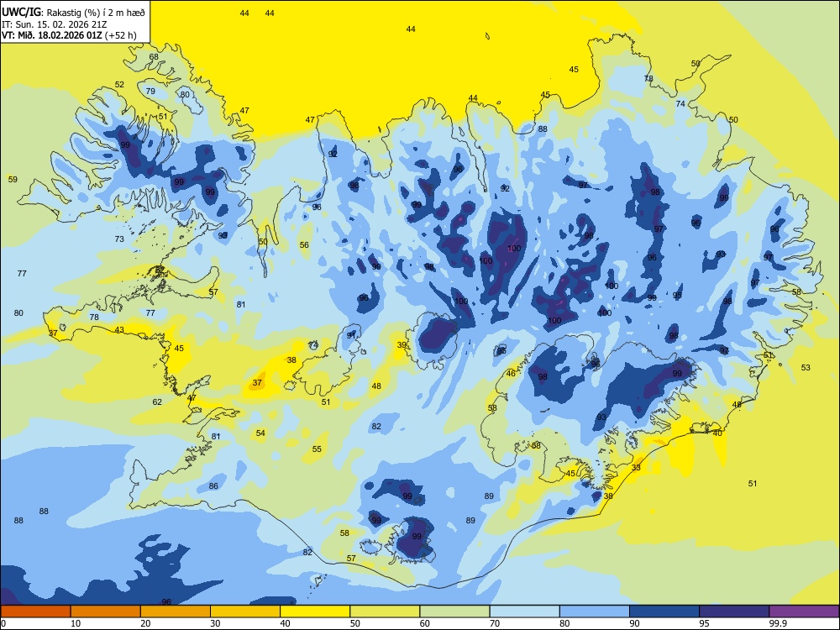Click the color scale tick label 20
The width and height of the screenshot is (840, 630).
tap(145, 623)
